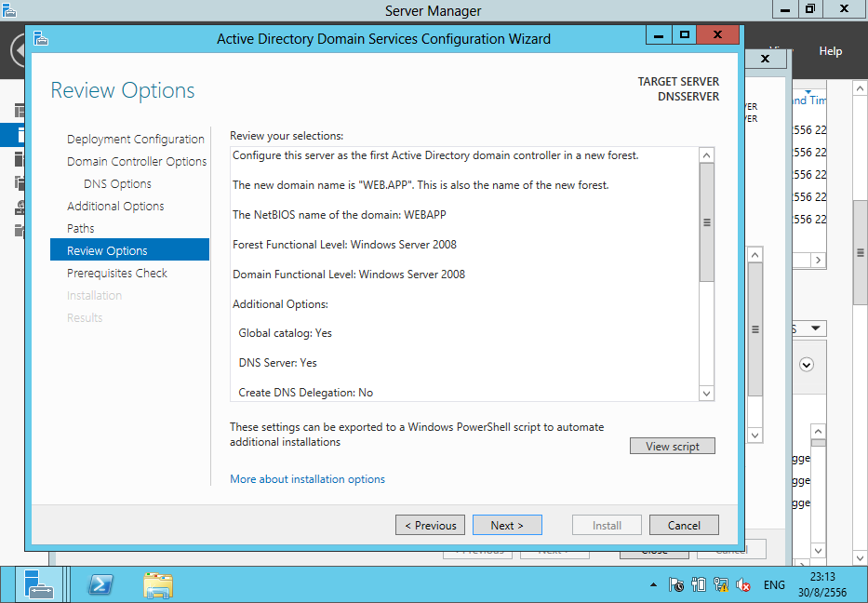This screenshot has width=868, height=603.
Task: Click the power device tray icon
Action: coord(699,584)
